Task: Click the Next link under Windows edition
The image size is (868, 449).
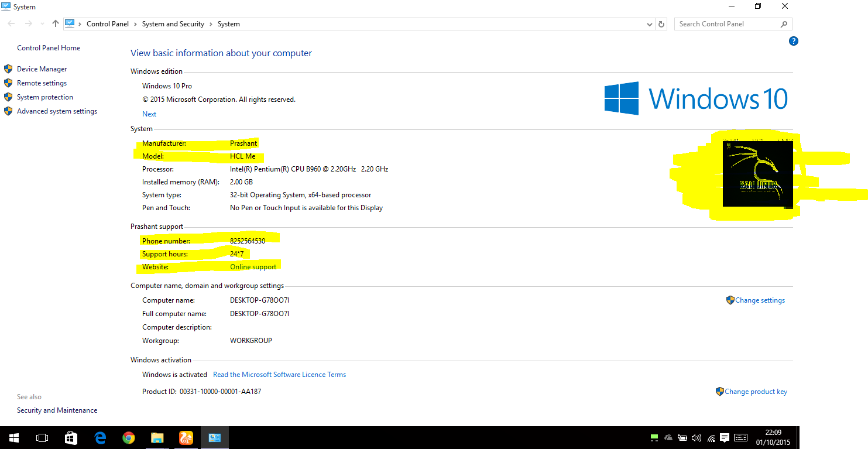Action: coord(149,114)
